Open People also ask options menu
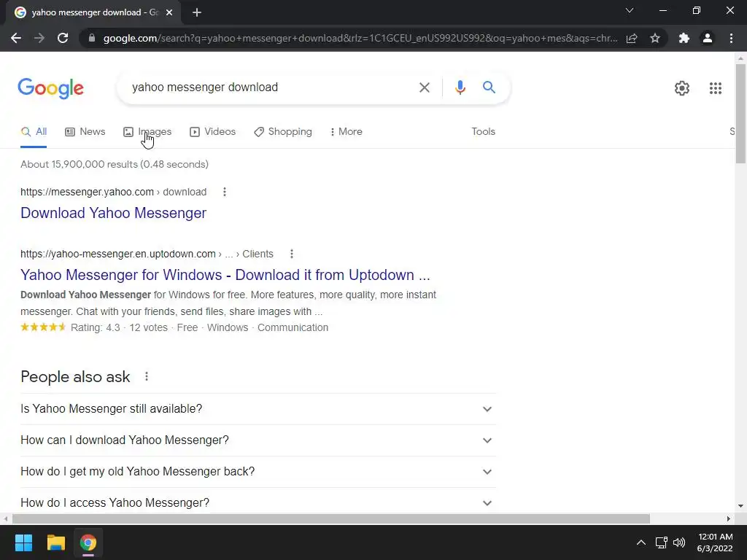Screen dimensions: 747x560 [x=147, y=377]
